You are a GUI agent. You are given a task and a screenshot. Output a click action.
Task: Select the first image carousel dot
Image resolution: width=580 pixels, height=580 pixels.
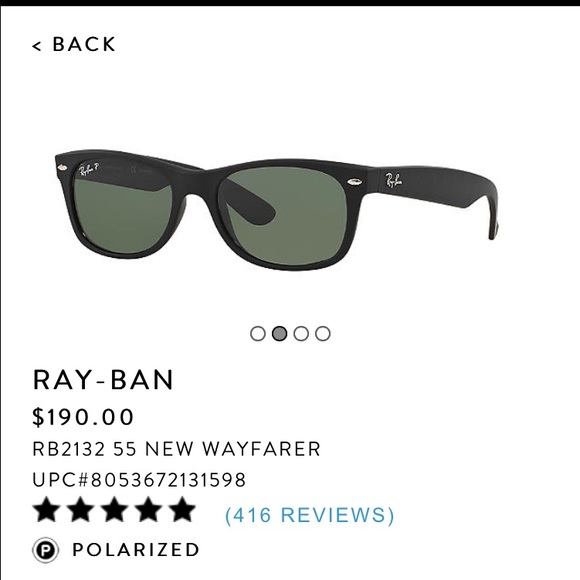point(258,333)
